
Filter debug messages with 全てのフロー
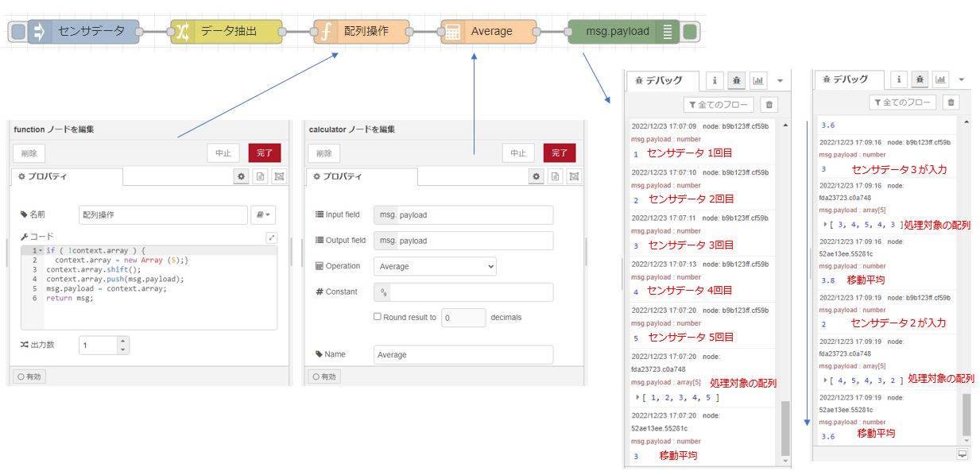pos(718,105)
